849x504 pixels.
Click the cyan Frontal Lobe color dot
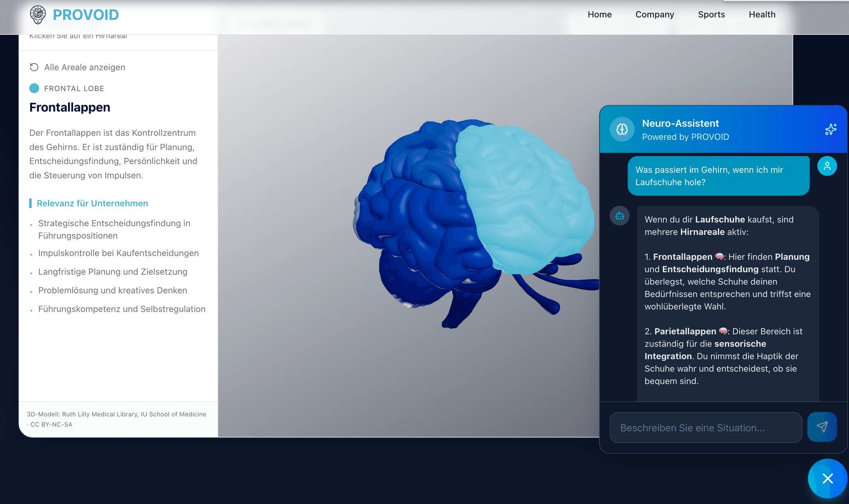[34, 88]
